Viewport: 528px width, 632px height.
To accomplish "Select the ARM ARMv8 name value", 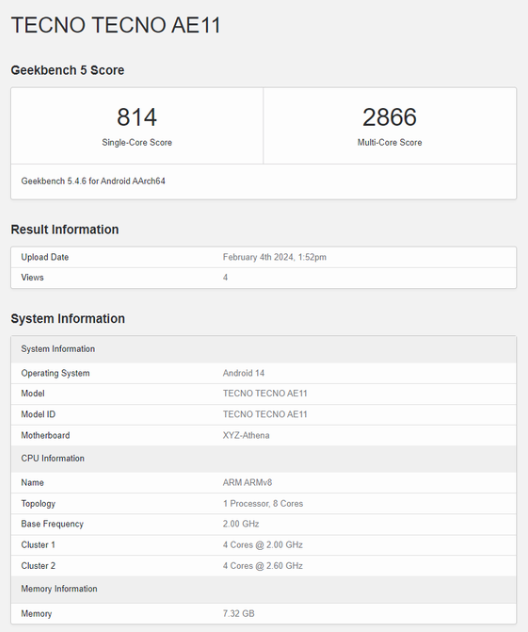I will (x=247, y=482).
